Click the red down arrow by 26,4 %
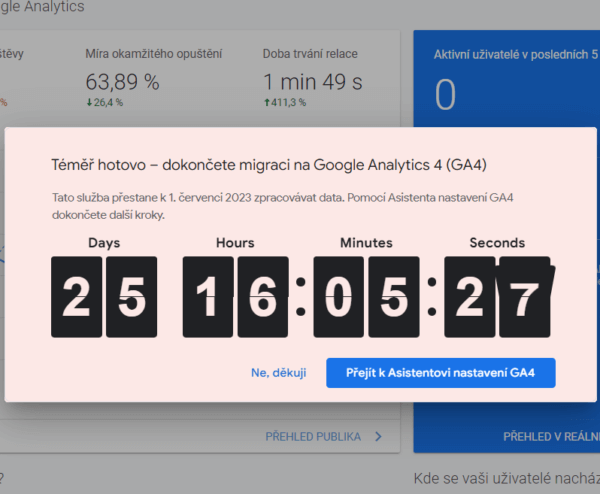Viewport: 600px width, 494px height. click(88, 102)
